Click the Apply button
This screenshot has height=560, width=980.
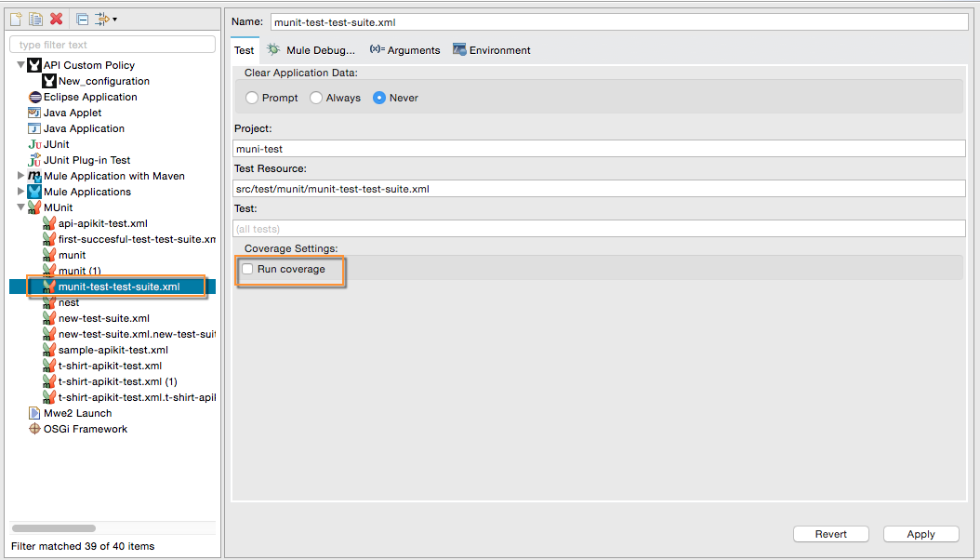[x=920, y=534]
